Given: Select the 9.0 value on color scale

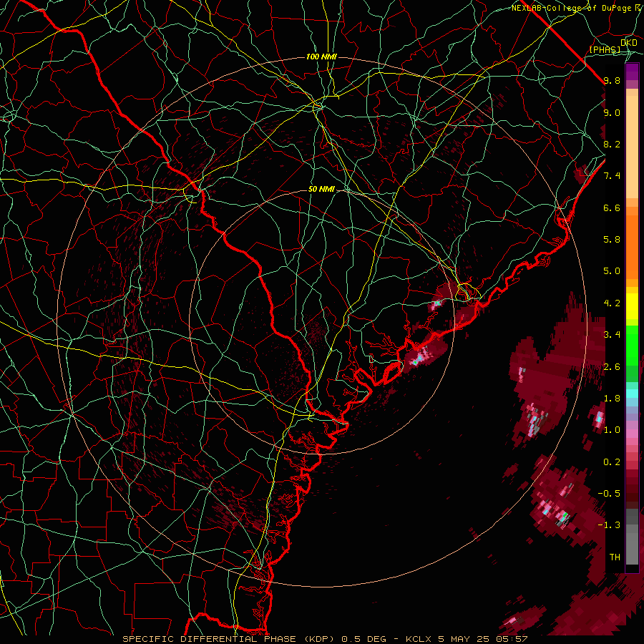Looking at the screenshot, I should [612, 112].
